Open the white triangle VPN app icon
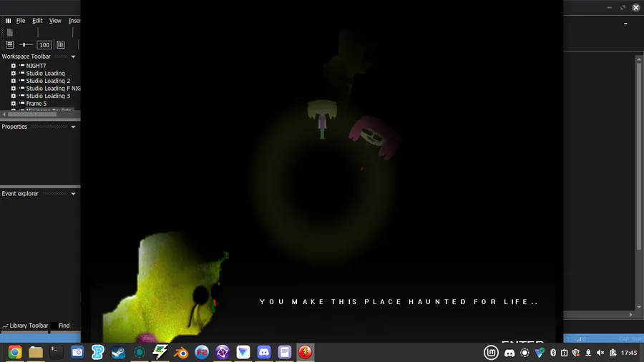 [x=243, y=352]
